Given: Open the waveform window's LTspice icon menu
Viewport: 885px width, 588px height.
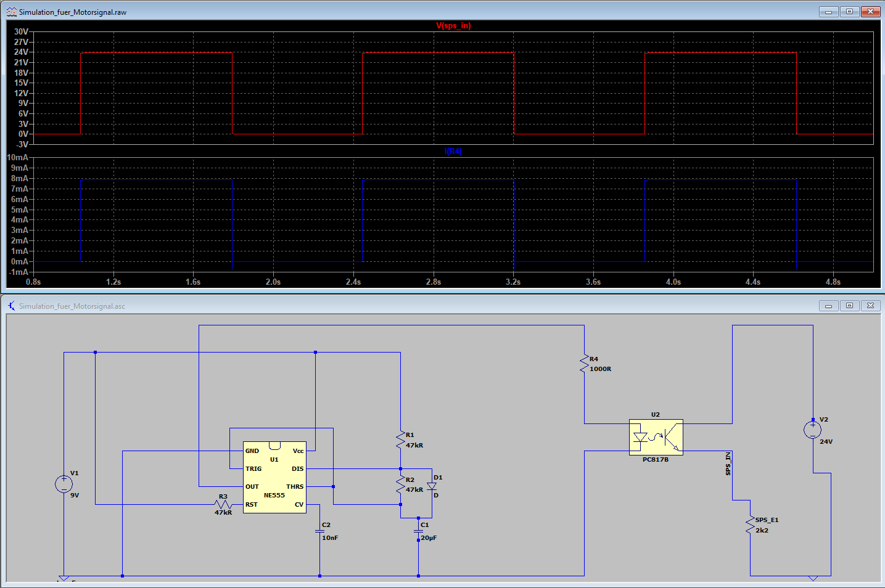Looking at the screenshot, I should tap(11, 12).
